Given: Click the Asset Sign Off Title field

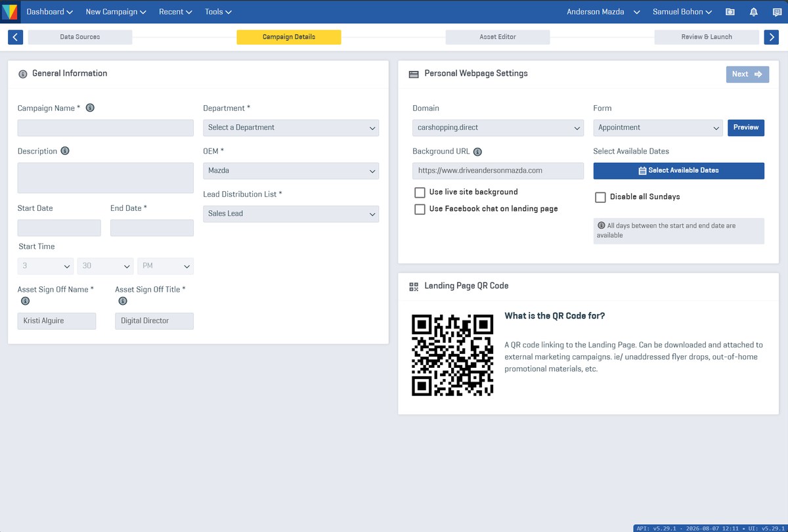Looking at the screenshot, I should pyautogui.click(x=154, y=321).
